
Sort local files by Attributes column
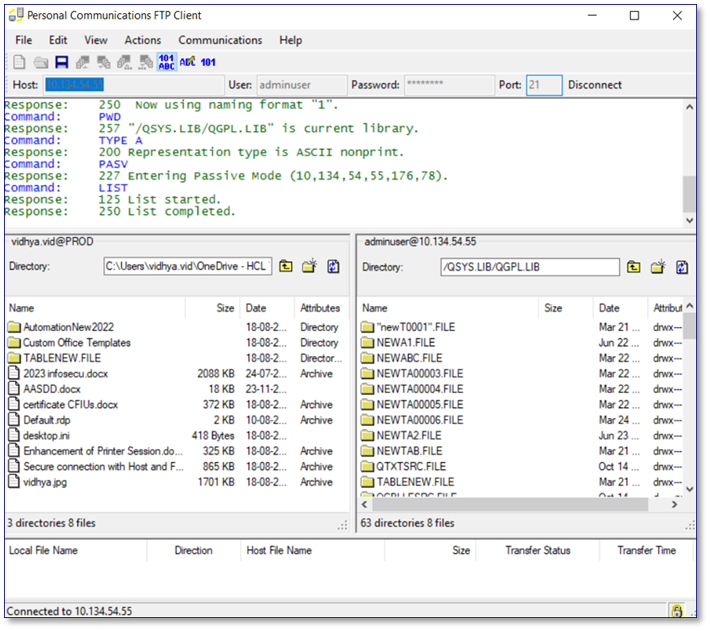click(x=321, y=308)
